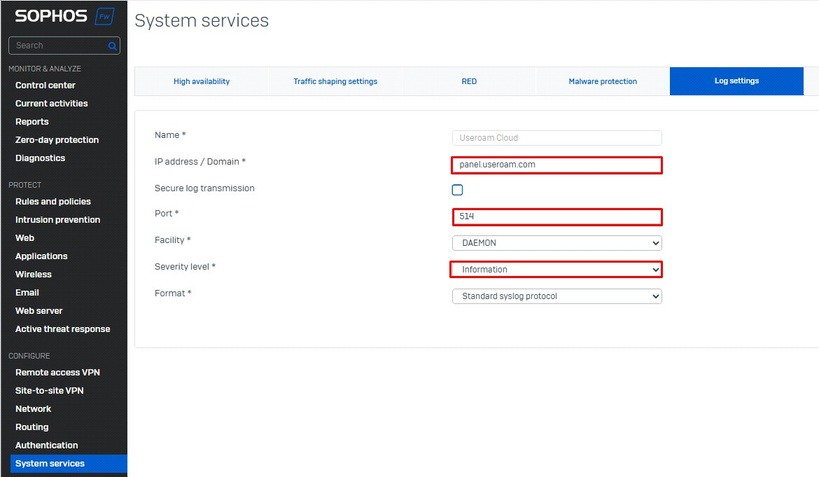Open the Malware protection tab
This screenshot has height=477, width=819.
tap(603, 81)
